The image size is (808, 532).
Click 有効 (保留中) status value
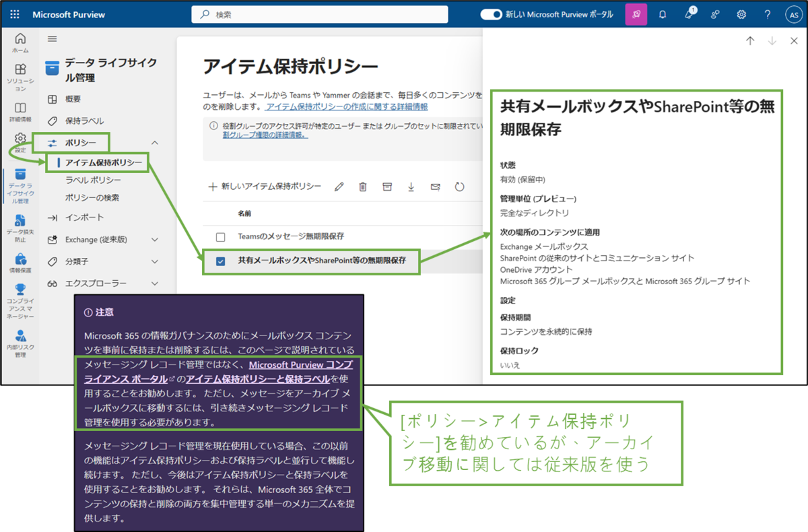coord(523,180)
